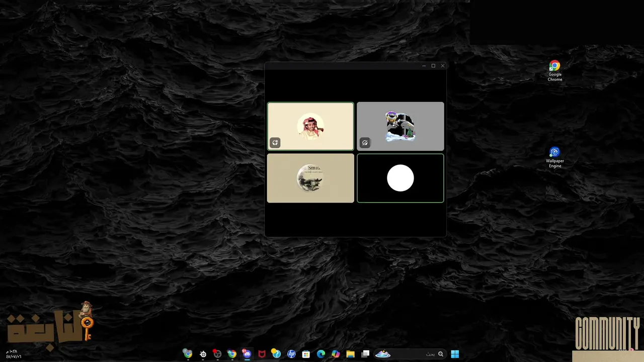Close the call window
The image size is (644, 362).
(443, 66)
